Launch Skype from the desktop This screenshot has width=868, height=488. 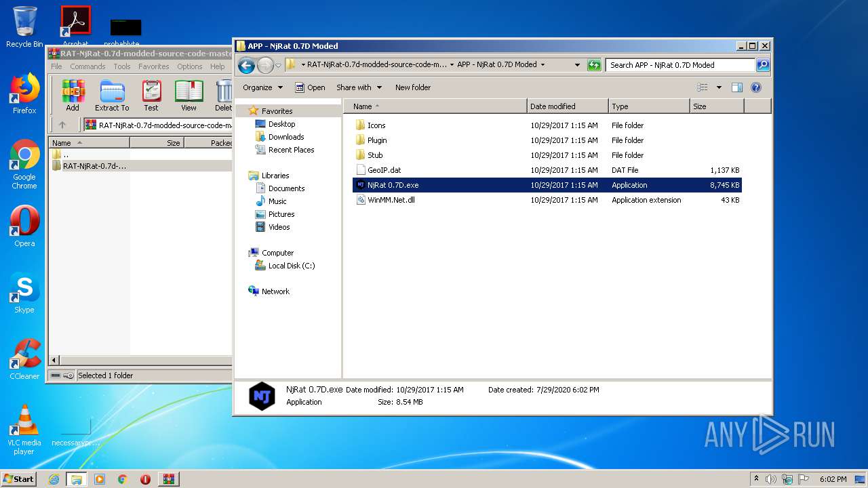click(x=24, y=293)
